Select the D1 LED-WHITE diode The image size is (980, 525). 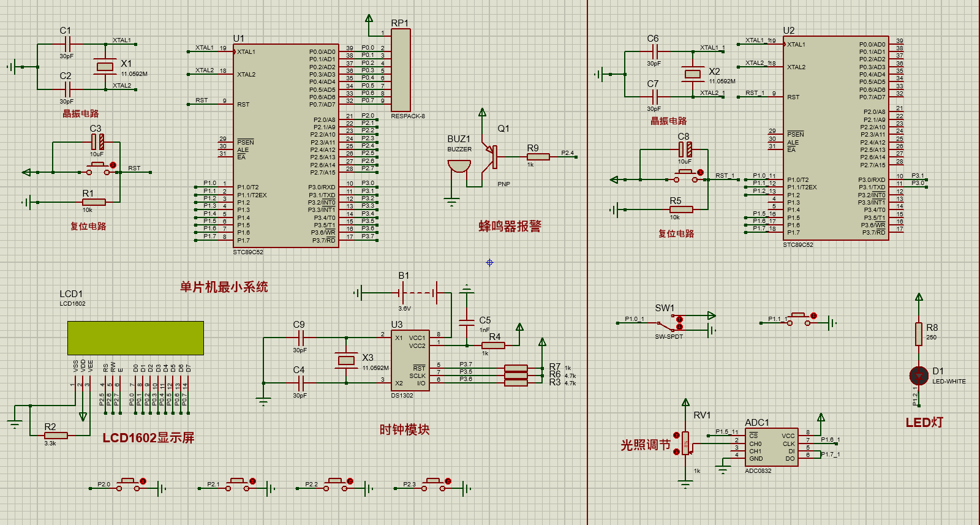click(x=919, y=375)
